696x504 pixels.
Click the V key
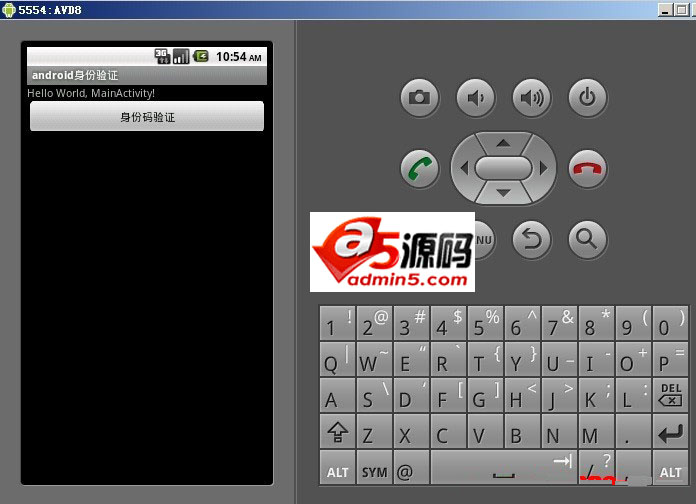pyautogui.click(x=486, y=431)
